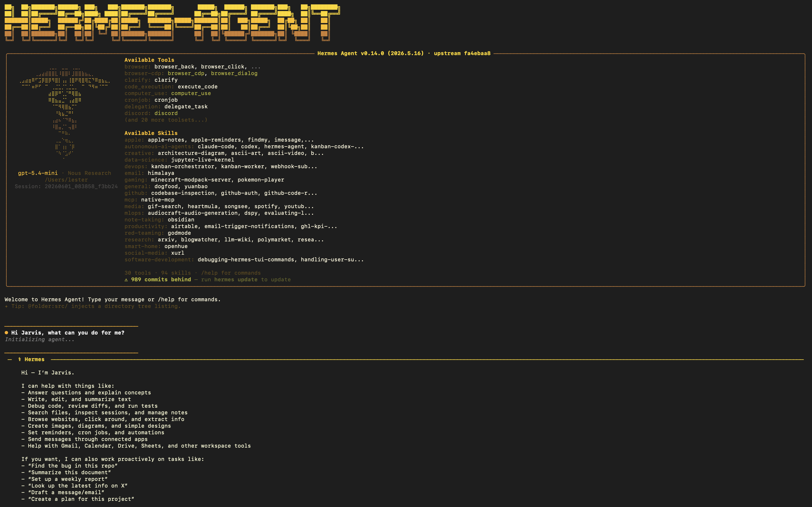
Task: Click the caduceus symbol next to Hermes
Action: point(20,359)
